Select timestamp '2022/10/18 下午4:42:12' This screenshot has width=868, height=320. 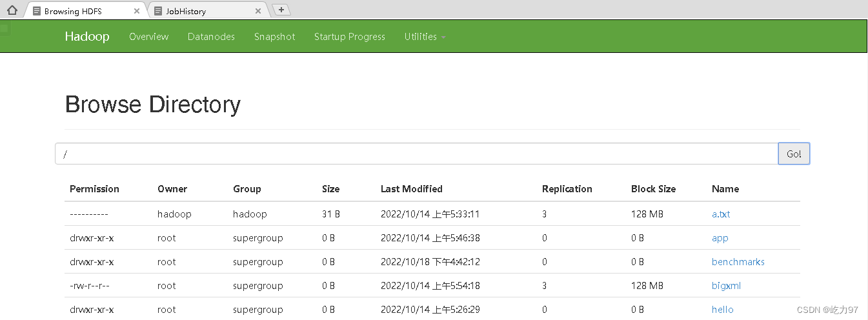tap(430, 262)
